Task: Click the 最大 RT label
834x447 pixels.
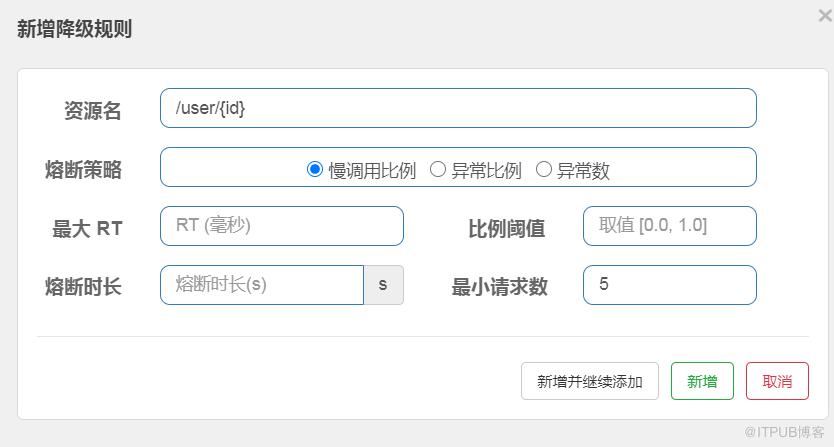Action: pos(87,229)
